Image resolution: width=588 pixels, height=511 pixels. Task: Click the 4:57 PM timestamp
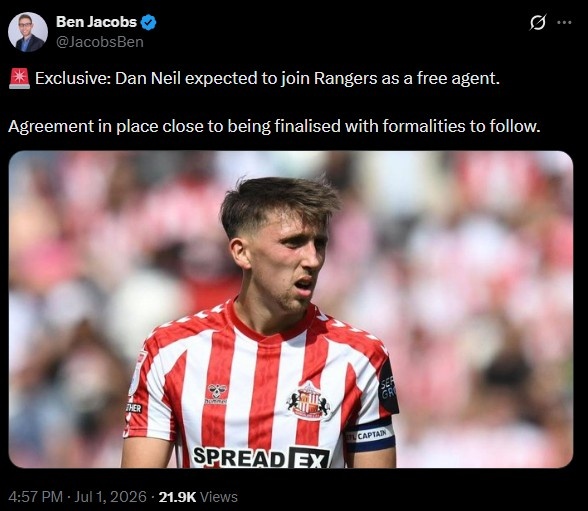click(x=35, y=497)
